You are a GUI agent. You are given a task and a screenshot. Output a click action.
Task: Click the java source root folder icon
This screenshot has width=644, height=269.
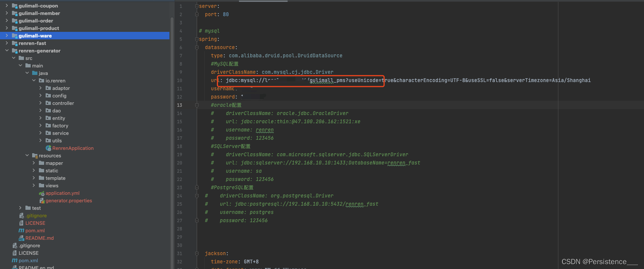coord(35,73)
